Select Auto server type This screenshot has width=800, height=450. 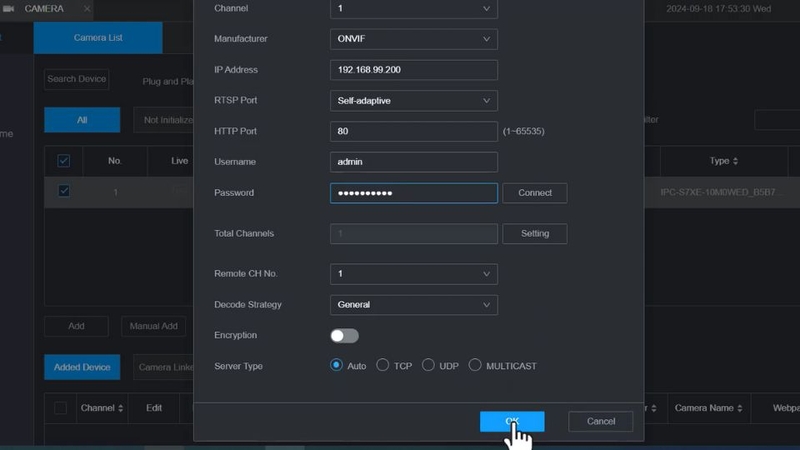click(336, 365)
